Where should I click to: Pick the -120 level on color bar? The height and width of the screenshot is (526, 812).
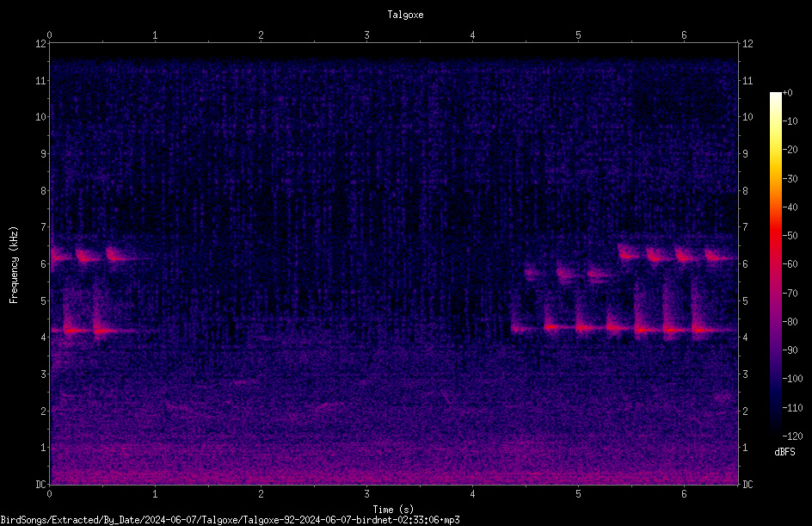pyautogui.click(x=792, y=436)
